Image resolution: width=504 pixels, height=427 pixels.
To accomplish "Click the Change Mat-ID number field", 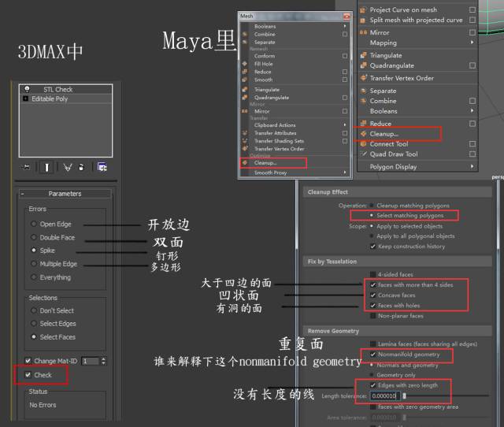I will point(91,361).
